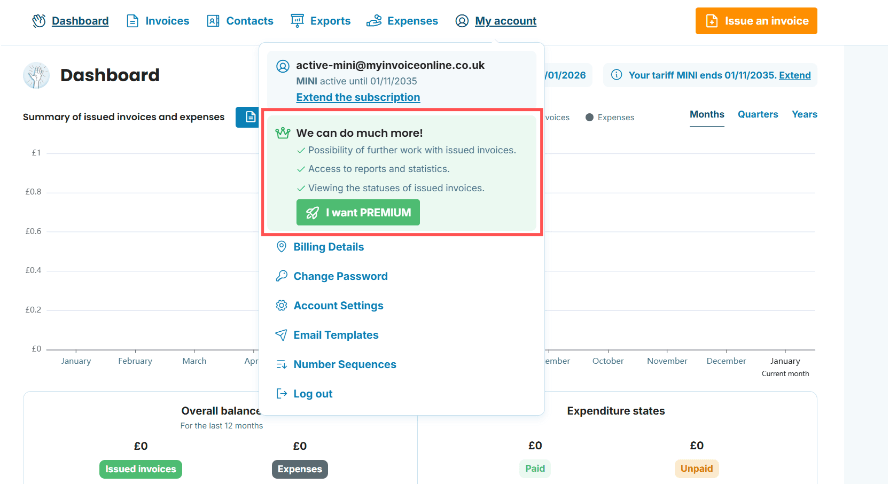Click the Email Templates paper plane icon
The width and height of the screenshot is (888, 484).
click(x=281, y=335)
